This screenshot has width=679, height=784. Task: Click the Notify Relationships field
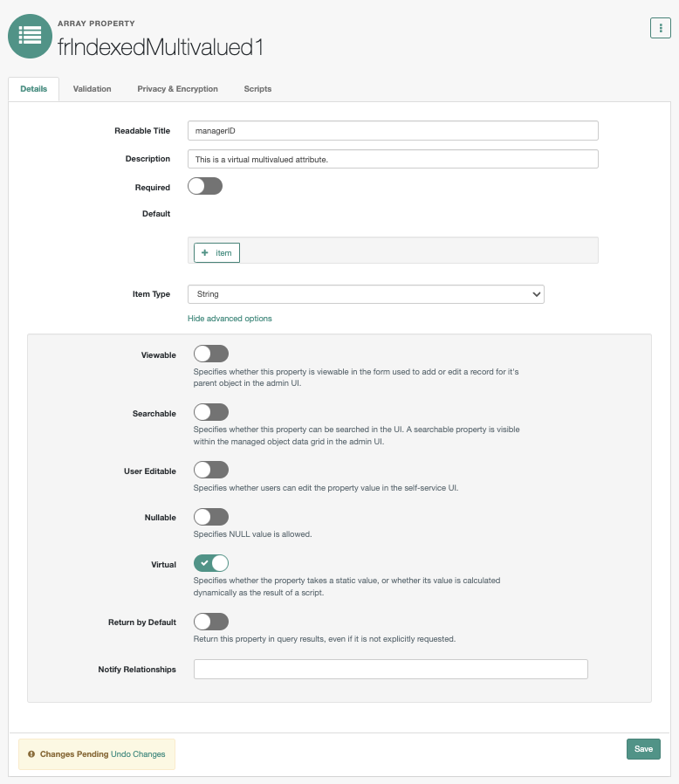392,668
